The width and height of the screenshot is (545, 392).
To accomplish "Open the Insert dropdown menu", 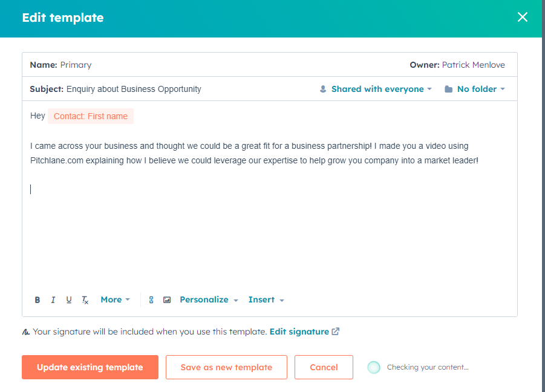I will (266, 299).
